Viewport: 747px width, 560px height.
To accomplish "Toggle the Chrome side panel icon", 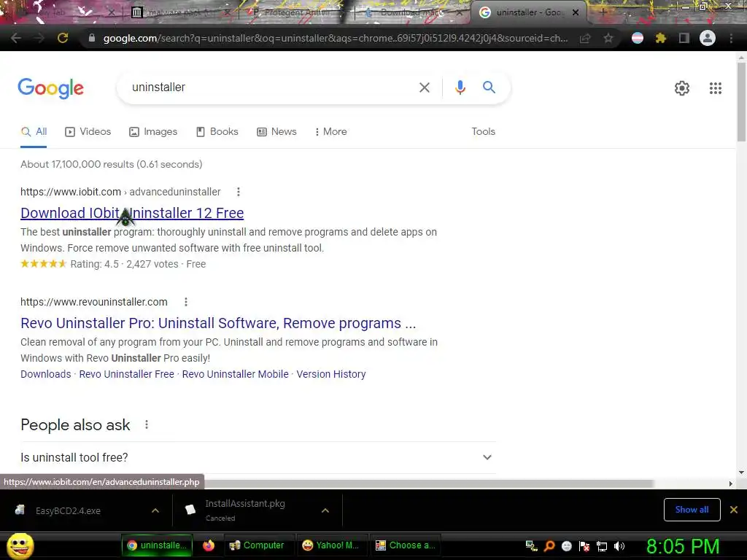I will pyautogui.click(x=684, y=38).
